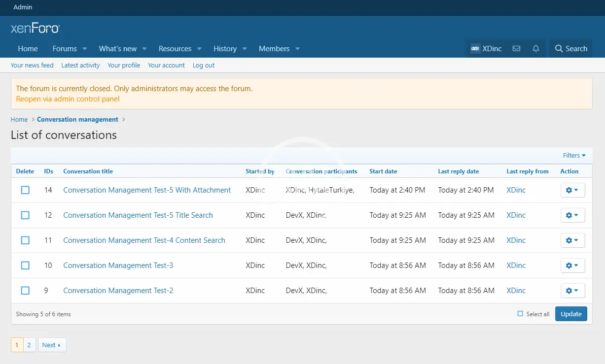Open the alerts bell icon
The width and height of the screenshot is (605, 364).
point(536,49)
